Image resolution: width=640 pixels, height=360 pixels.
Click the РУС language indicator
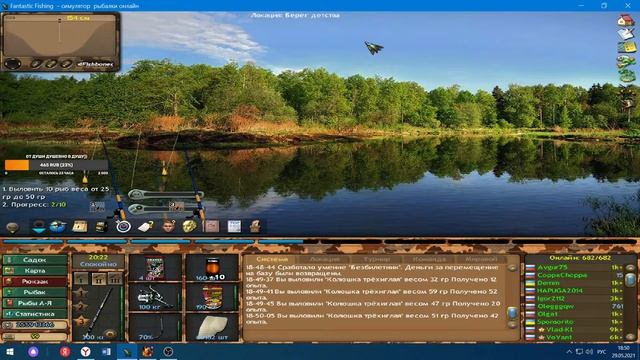point(601,352)
